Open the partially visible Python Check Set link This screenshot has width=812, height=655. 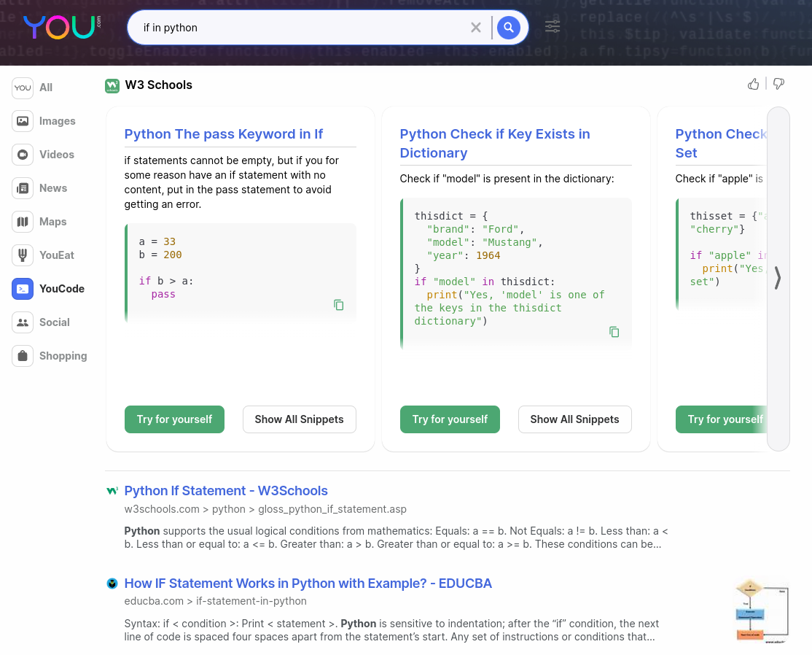pyautogui.click(x=721, y=144)
